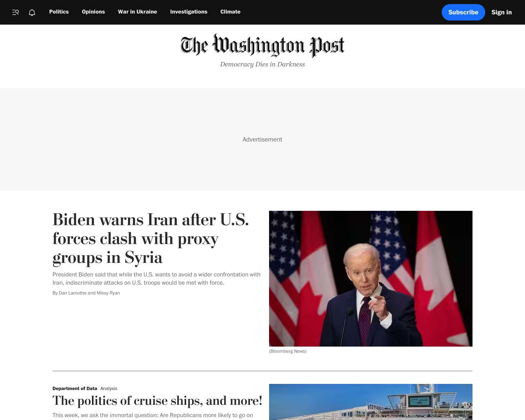Screen dimensions: 525x420
Task: Go to Opinions section
Action: [x=94, y=12]
